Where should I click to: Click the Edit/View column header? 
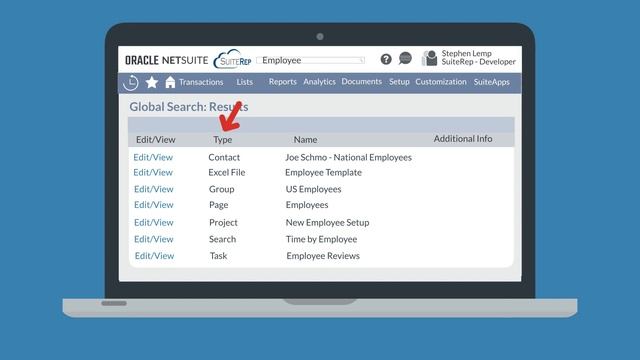tap(156, 140)
